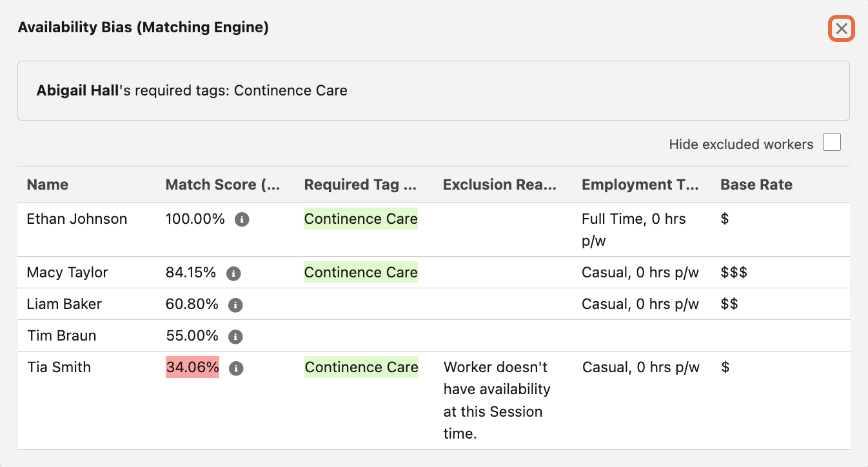Viewport: 868px width, 467px height.
Task: Click the Base Rate column header
Action: click(756, 184)
